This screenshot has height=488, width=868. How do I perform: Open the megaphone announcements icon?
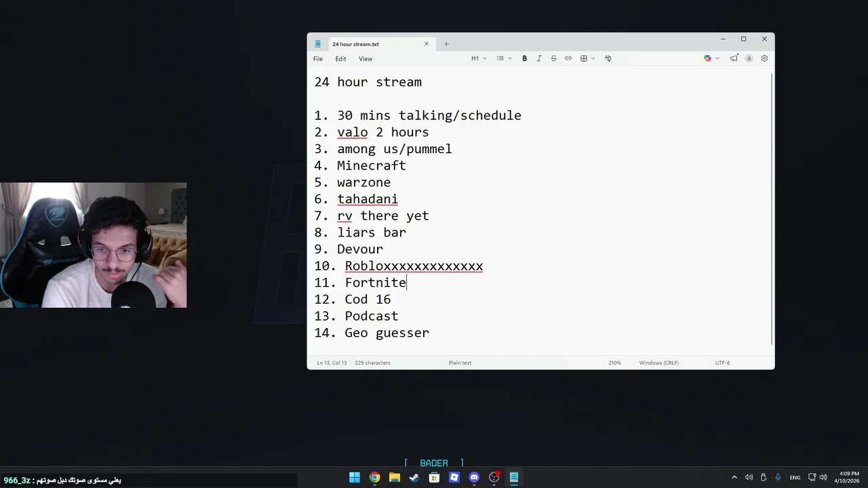click(x=734, y=58)
